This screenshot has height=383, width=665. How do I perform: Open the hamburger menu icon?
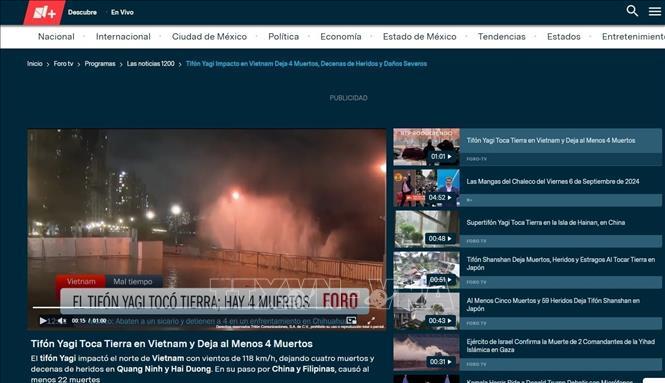click(654, 11)
